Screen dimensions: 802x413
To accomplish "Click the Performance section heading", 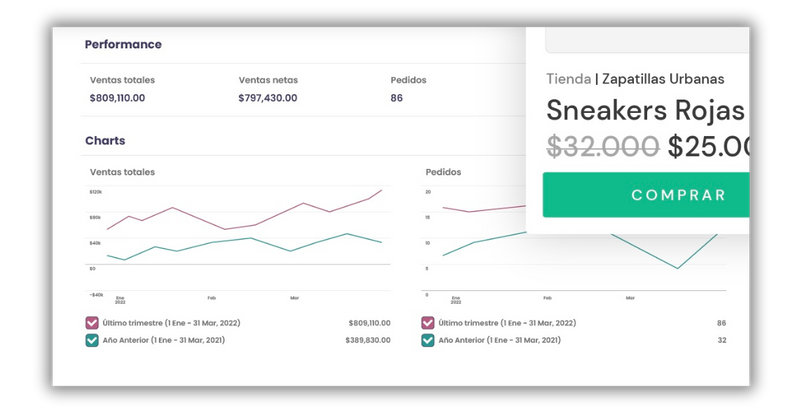I will 123,45.
